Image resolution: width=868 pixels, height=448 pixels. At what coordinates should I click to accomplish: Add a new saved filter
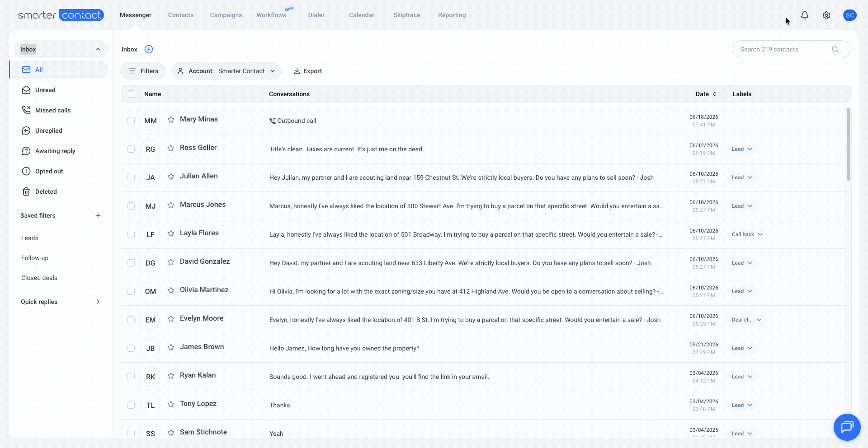98,215
